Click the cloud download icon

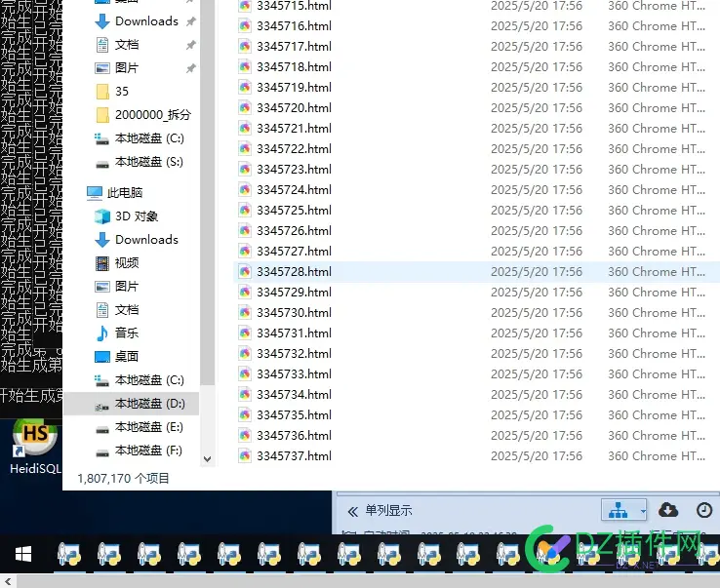668,510
